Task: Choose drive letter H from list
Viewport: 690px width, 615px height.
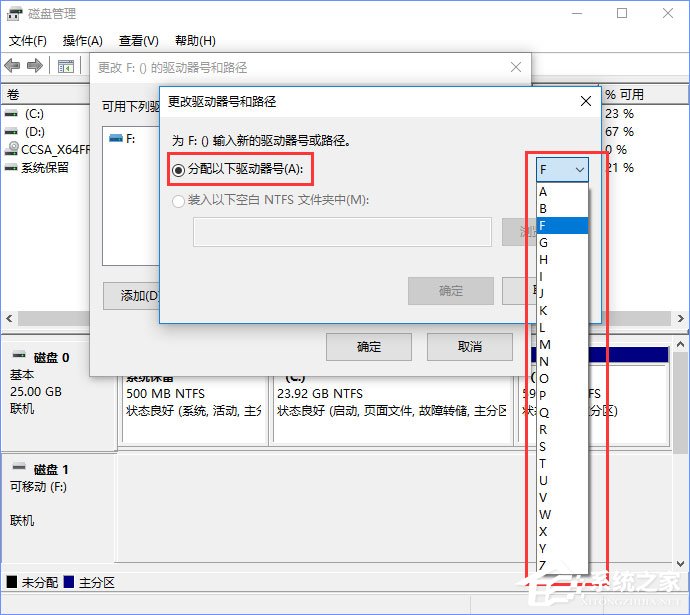Action: [562, 260]
